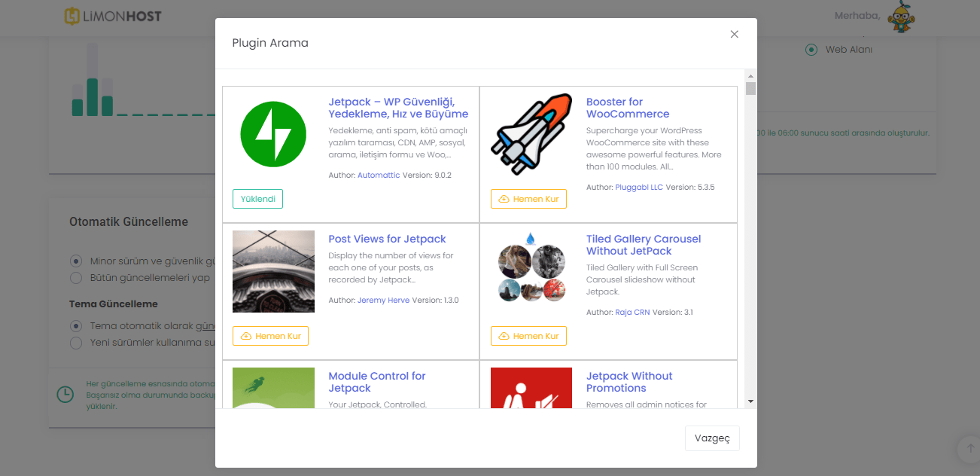Click the cloud icon on Post Views Hemen Kur

point(245,336)
